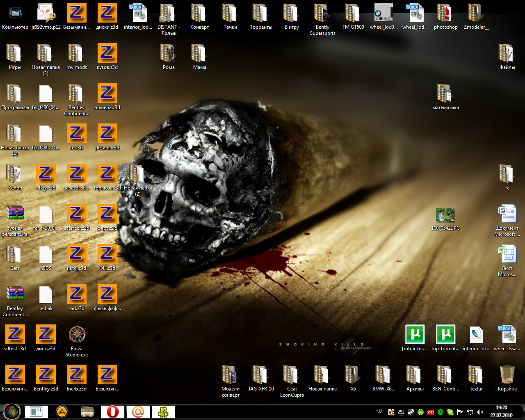Open the Steam tray icon
Screen dimensions: 525x420
(411, 412)
